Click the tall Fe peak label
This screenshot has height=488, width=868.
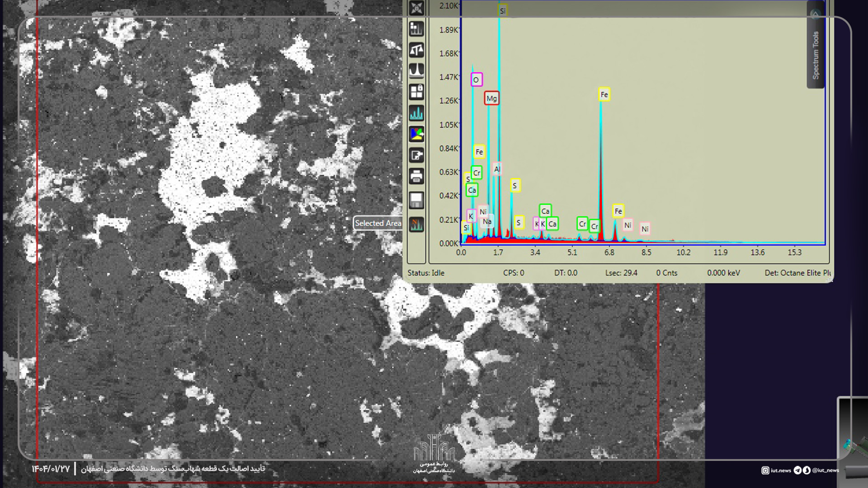pyautogui.click(x=604, y=94)
